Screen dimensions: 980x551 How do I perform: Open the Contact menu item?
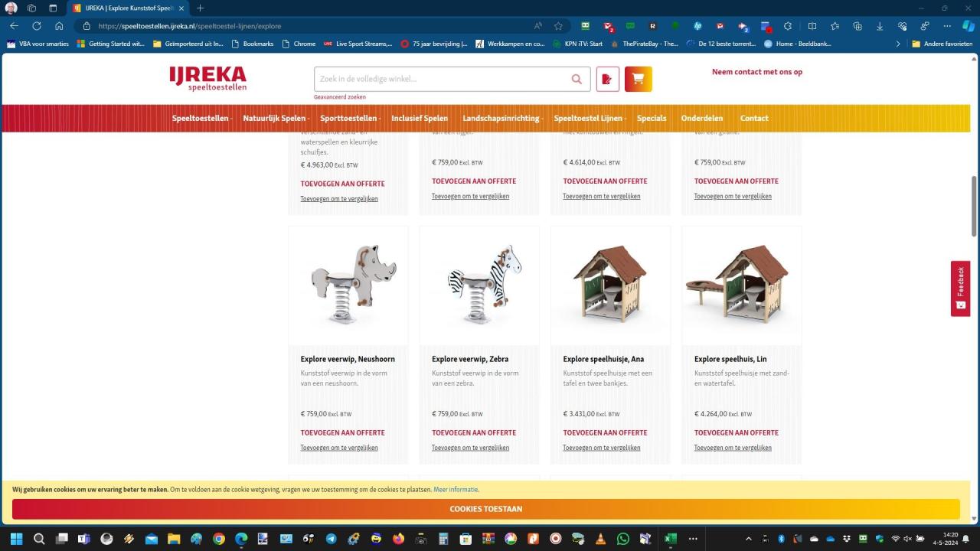coord(753,119)
